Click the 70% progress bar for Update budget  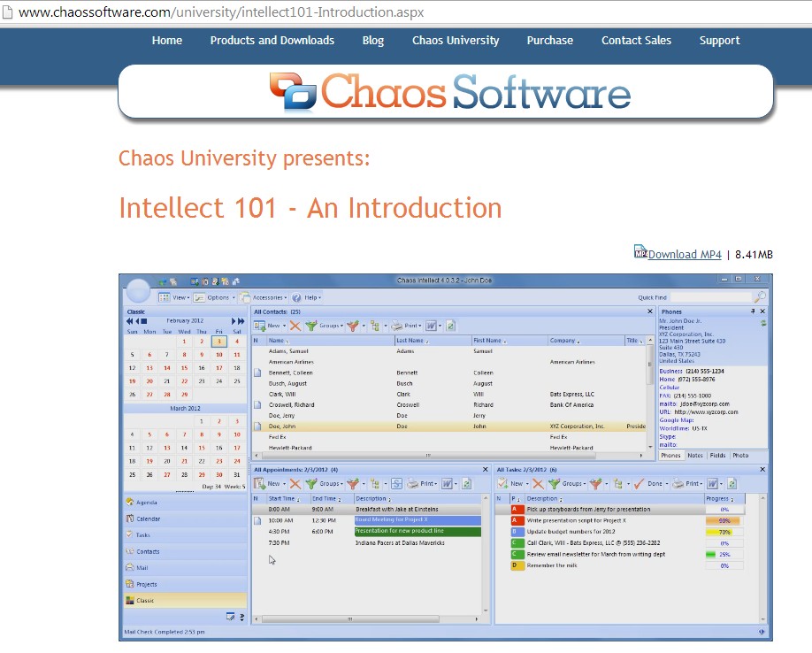click(x=724, y=532)
